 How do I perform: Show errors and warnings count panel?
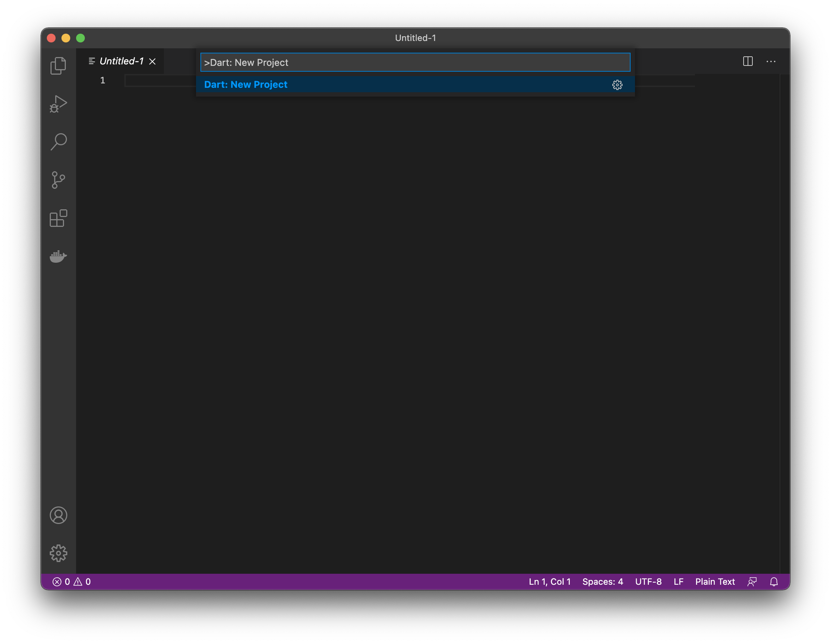click(72, 581)
